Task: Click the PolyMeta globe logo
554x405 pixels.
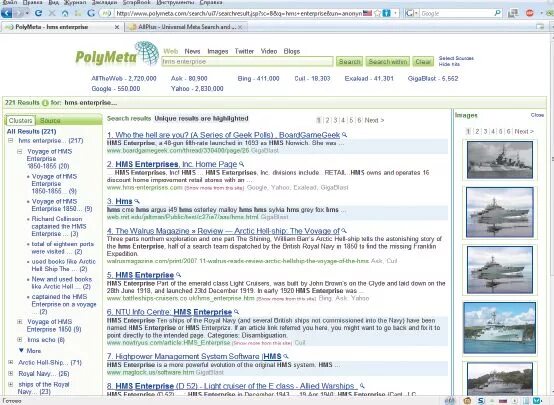Action: point(147,54)
